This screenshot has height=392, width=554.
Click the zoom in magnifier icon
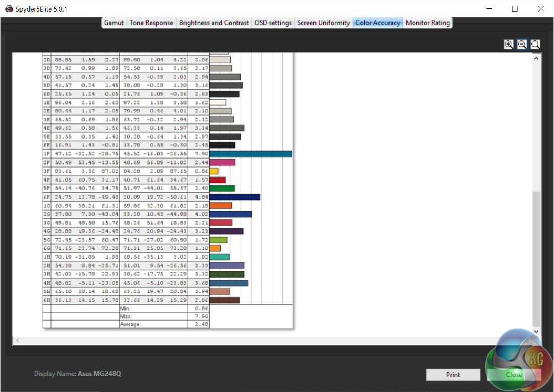pos(509,44)
